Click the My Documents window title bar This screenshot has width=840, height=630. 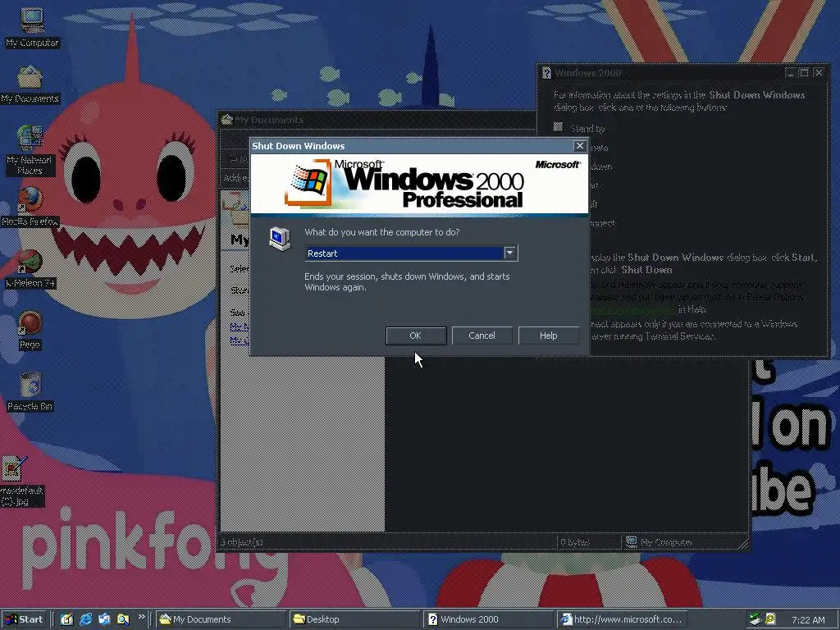pos(377,120)
